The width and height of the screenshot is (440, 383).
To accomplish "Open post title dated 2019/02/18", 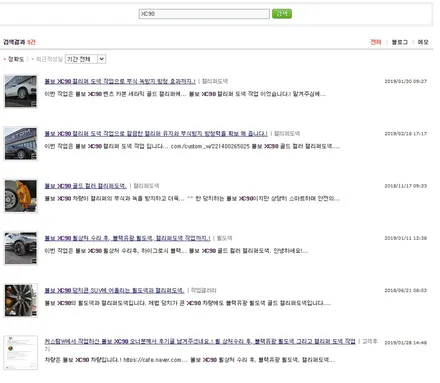I will coord(156,133).
